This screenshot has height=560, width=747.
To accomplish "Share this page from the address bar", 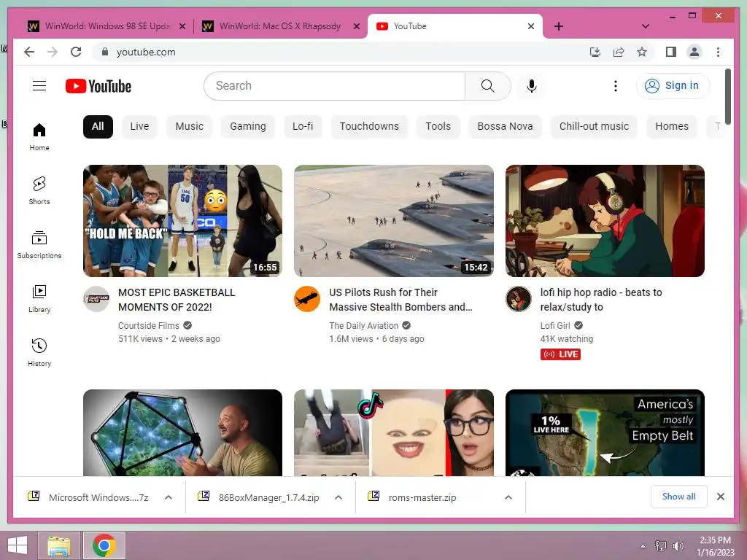I will pos(619,52).
